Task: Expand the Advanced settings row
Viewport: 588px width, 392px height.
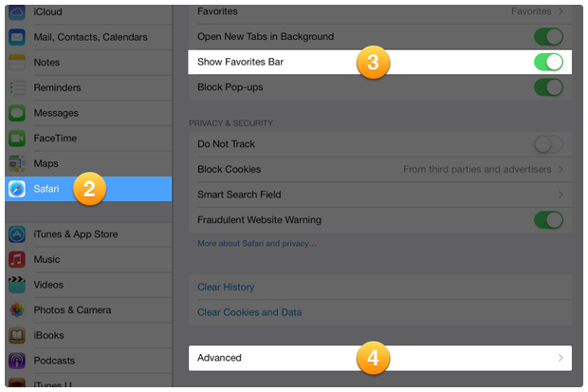Action: point(379,358)
